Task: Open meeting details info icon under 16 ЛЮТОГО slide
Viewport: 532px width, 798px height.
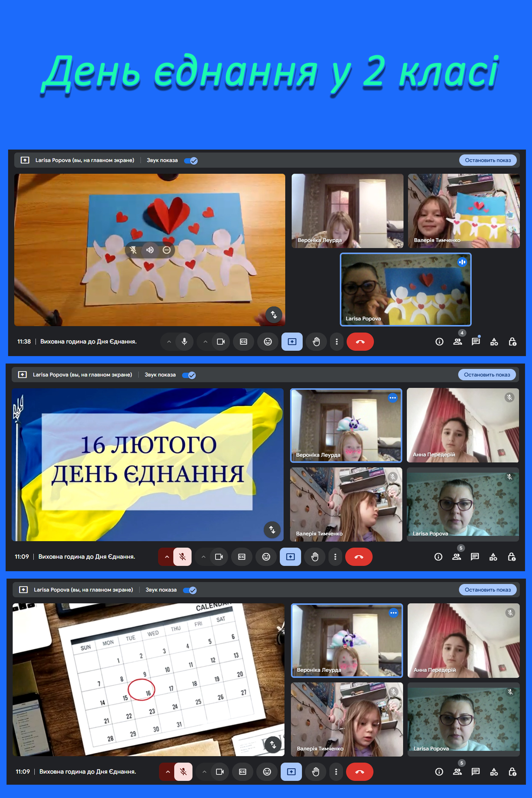Action: coord(438,557)
